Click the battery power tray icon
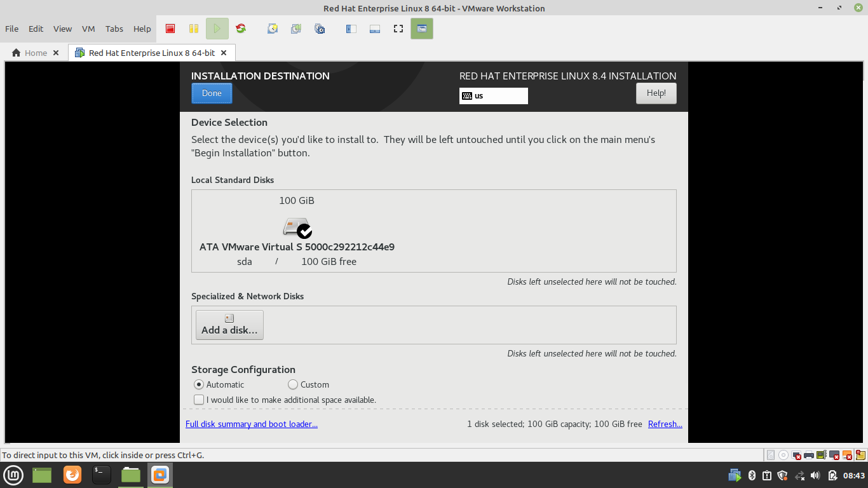This screenshot has height=488, width=868. tap(833, 475)
